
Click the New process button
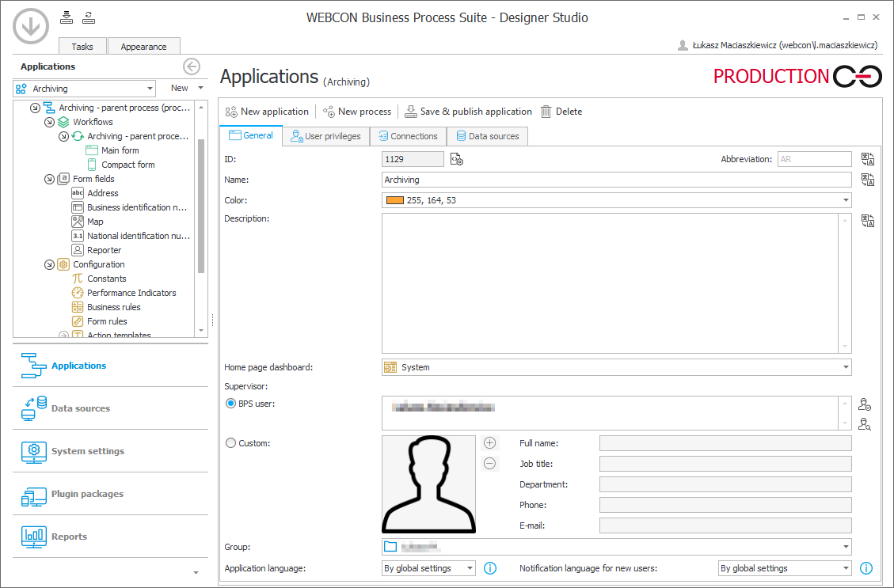(x=357, y=112)
